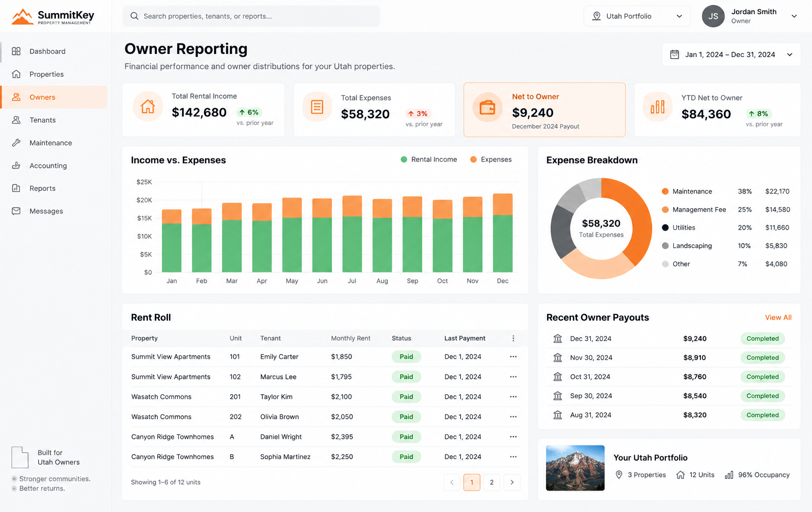Click the Utah mountain portfolio thumbnail
The height and width of the screenshot is (512, 812).
click(x=575, y=468)
